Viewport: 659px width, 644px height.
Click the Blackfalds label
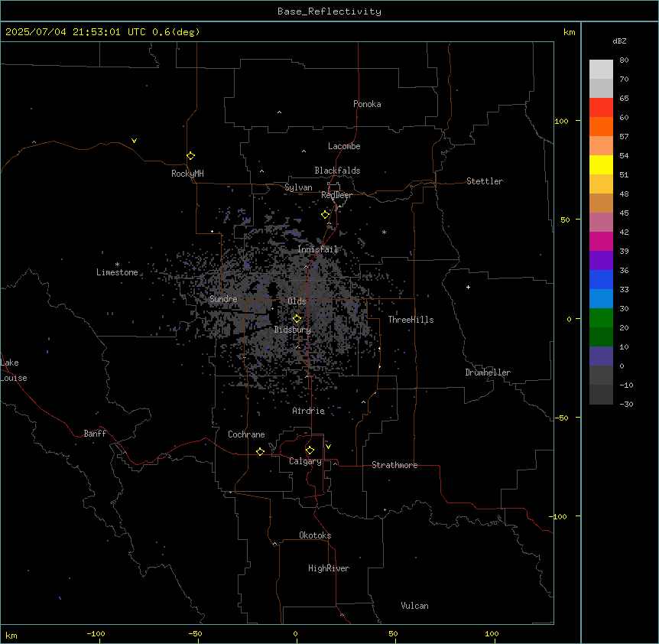coord(337,171)
